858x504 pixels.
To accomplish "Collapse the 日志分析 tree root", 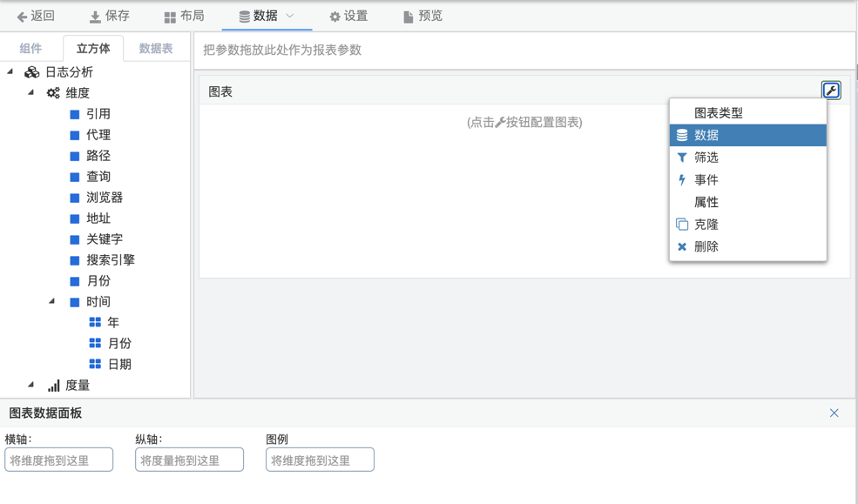I will [10, 71].
